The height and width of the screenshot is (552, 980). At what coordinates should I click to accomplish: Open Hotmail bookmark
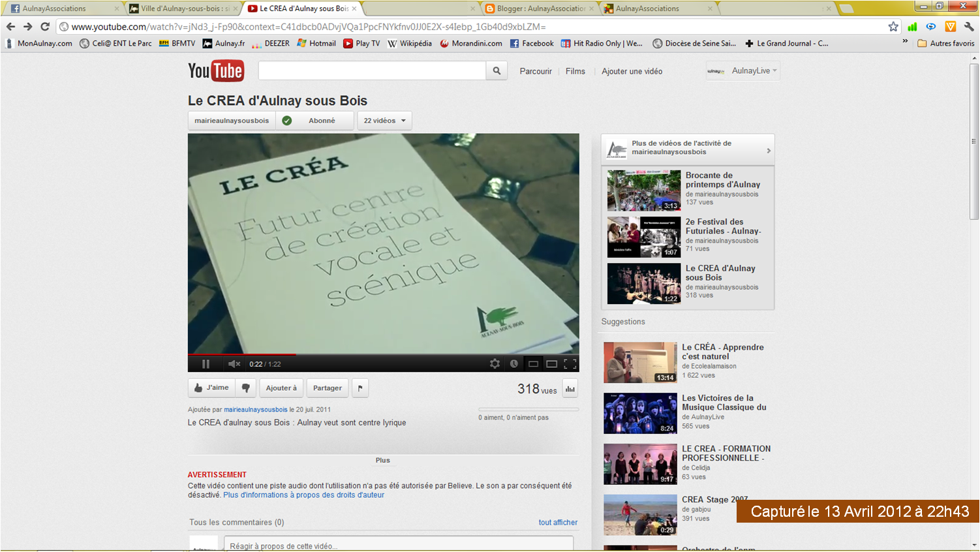(316, 44)
